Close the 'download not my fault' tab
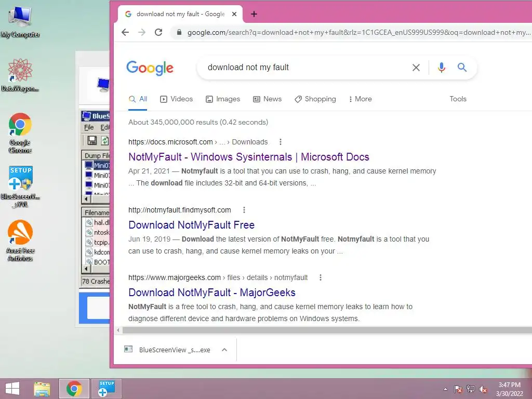The width and height of the screenshot is (532, 399). [234, 14]
